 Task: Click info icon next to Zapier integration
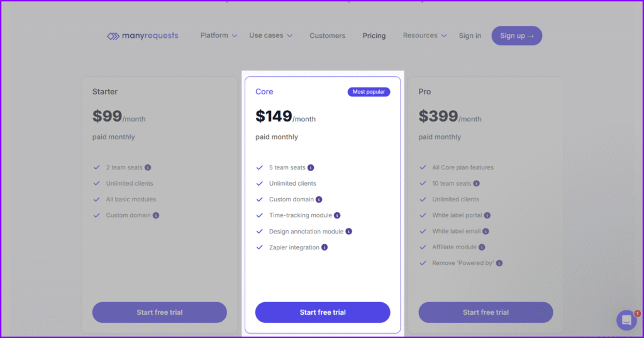click(x=325, y=247)
